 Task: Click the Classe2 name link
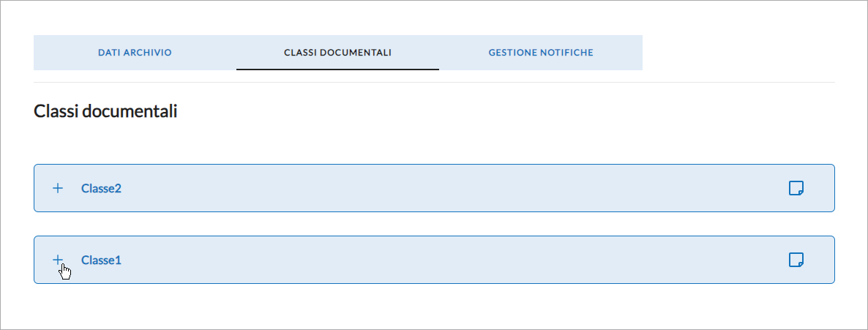pyautogui.click(x=101, y=188)
